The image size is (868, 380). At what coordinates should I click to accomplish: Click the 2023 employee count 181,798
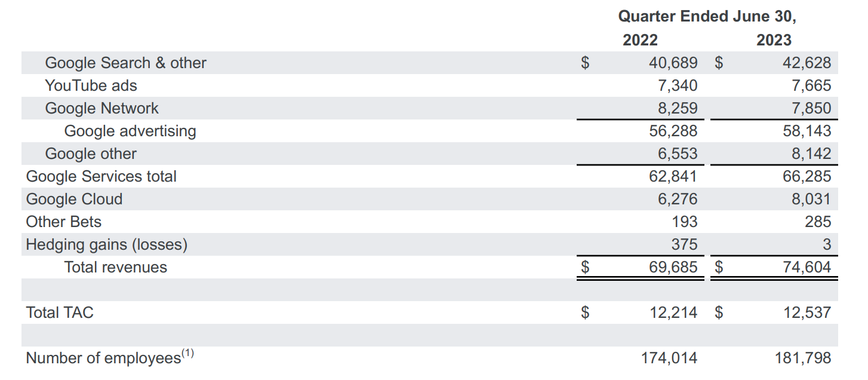[x=802, y=358]
